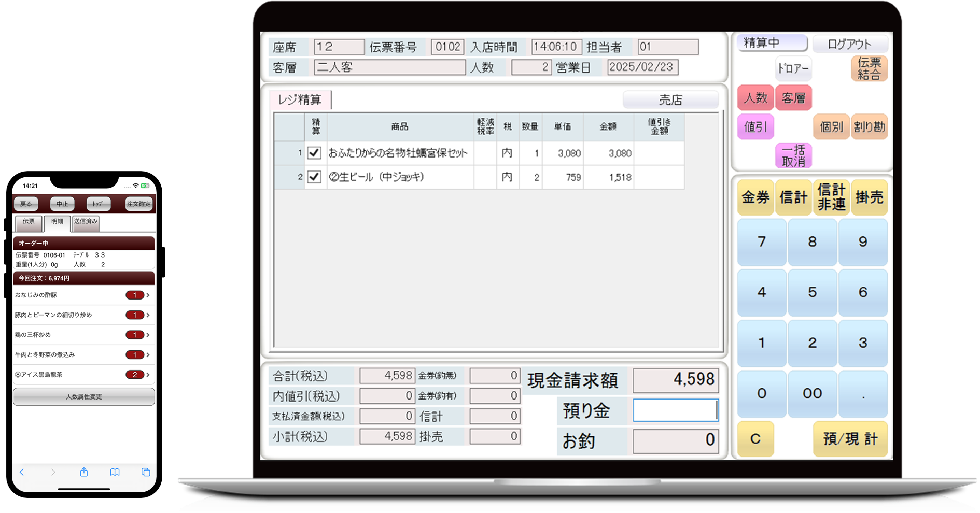Click the ログアウト button
Image resolution: width=980 pixels, height=513 pixels.
pyautogui.click(x=849, y=44)
